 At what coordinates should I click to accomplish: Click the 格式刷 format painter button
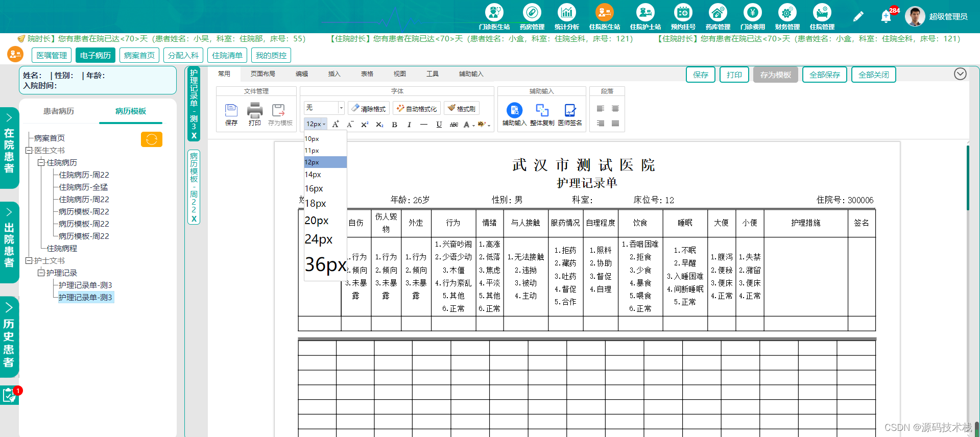462,109
